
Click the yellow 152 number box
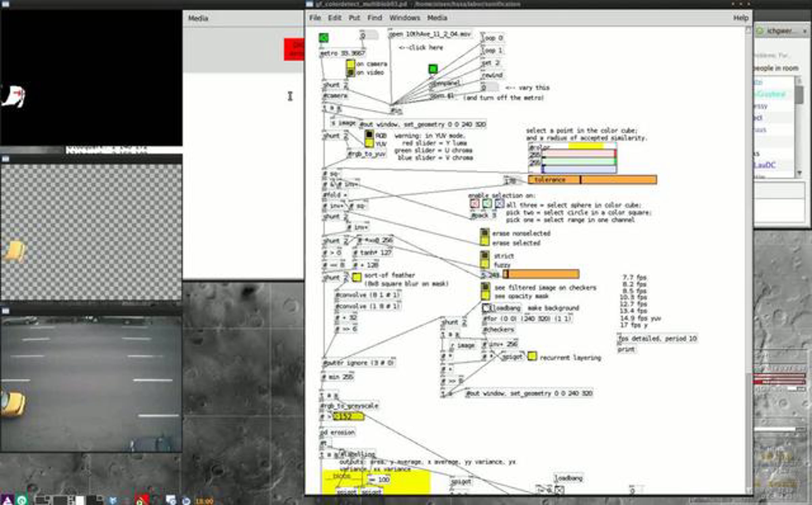pos(348,417)
